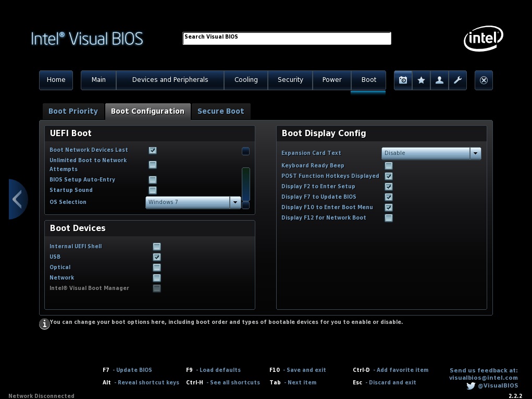Click the UEFI Boot scroll up button
Image resolution: width=532 pixels, height=399 pixels.
click(245, 151)
